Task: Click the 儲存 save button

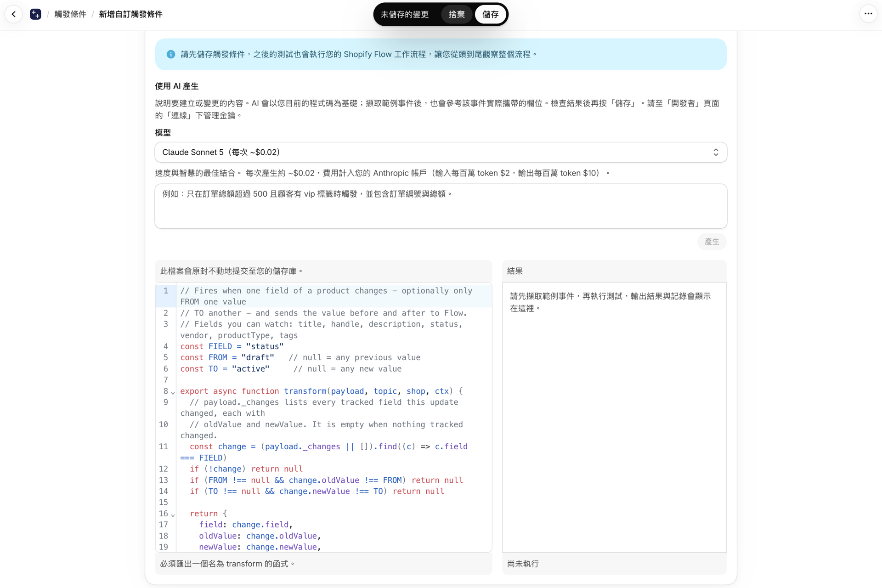Action: pyautogui.click(x=490, y=14)
